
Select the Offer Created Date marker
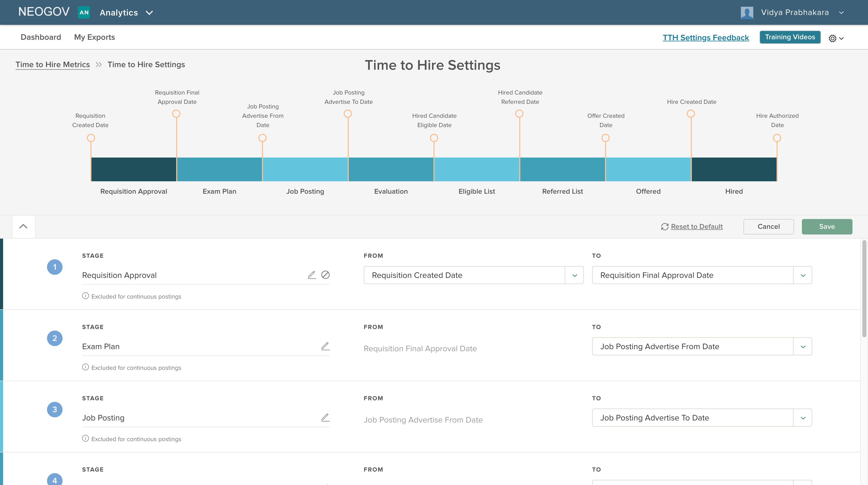click(x=605, y=138)
